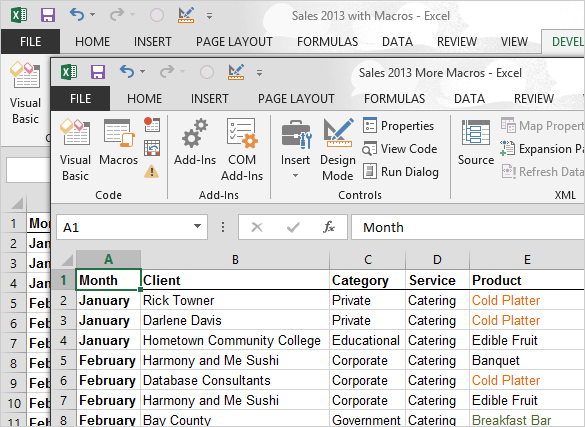
Task: Select Hometown Community College cell
Action: pyautogui.click(x=235, y=340)
